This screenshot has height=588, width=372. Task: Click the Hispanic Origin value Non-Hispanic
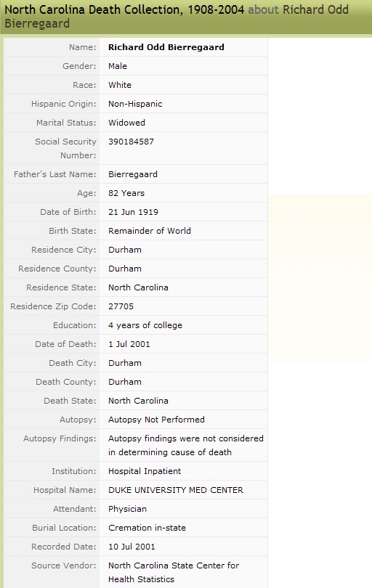(x=135, y=104)
